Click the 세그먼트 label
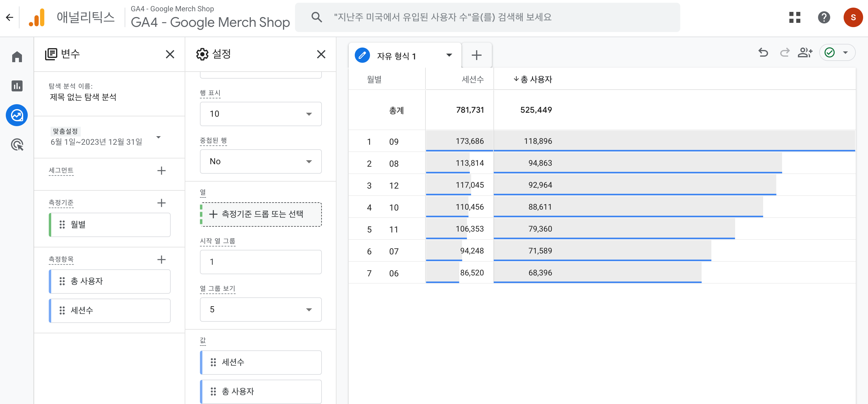Image resolution: width=868 pixels, height=404 pixels. pyautogui.click(x=61, y=171)
